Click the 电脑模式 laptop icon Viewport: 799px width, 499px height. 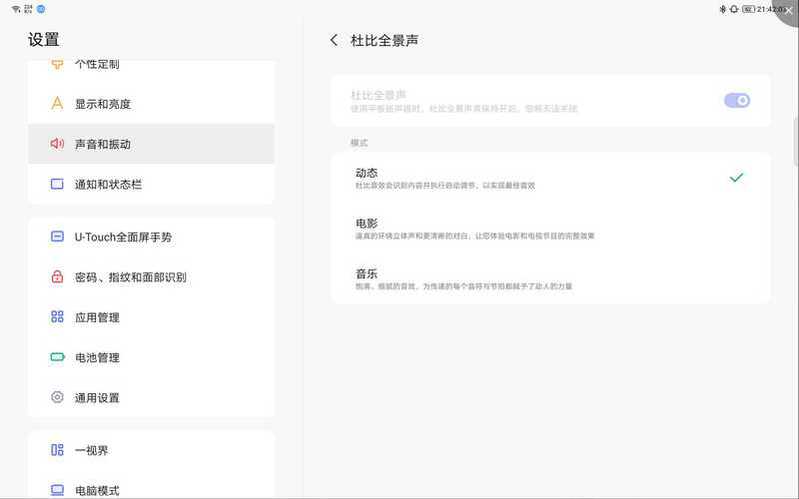[x=57, y=489]
